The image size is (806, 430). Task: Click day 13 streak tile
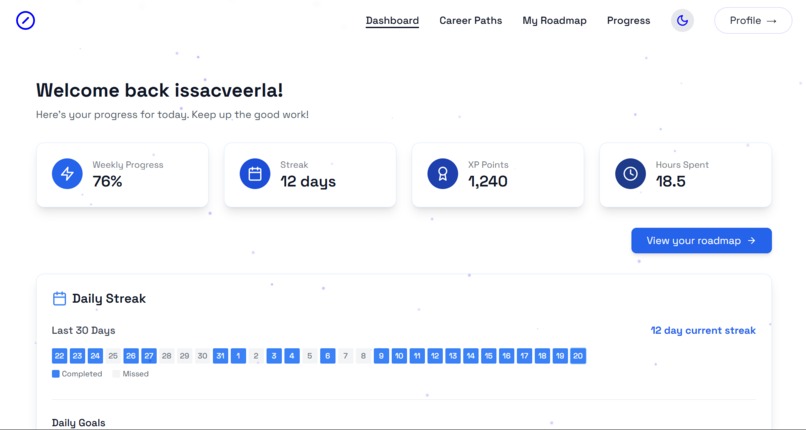(x=453, y=356)
